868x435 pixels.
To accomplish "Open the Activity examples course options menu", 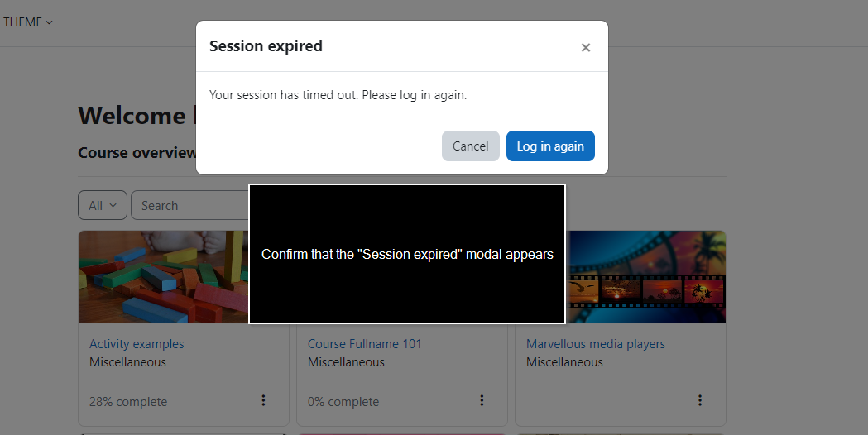I will [263, 400].
